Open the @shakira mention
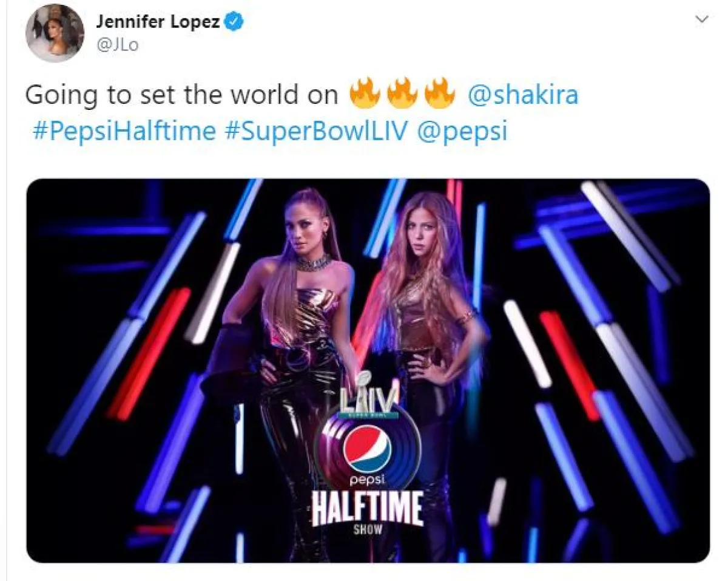 [524, 95]
